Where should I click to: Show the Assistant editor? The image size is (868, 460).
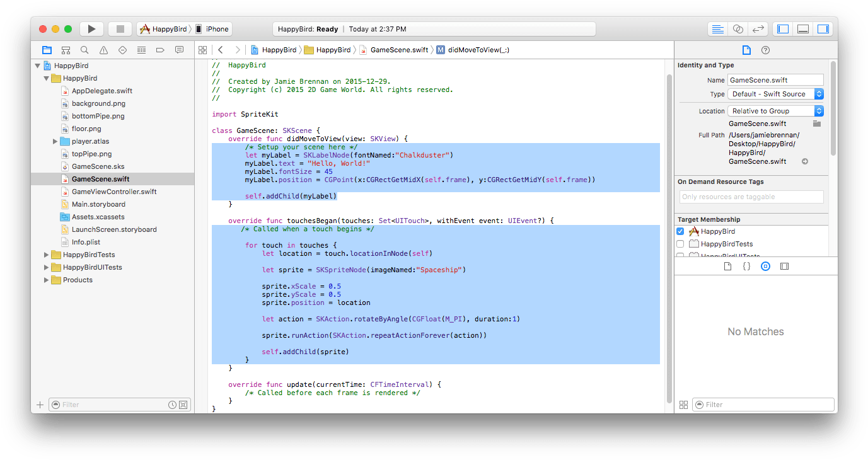coord(738,29)
